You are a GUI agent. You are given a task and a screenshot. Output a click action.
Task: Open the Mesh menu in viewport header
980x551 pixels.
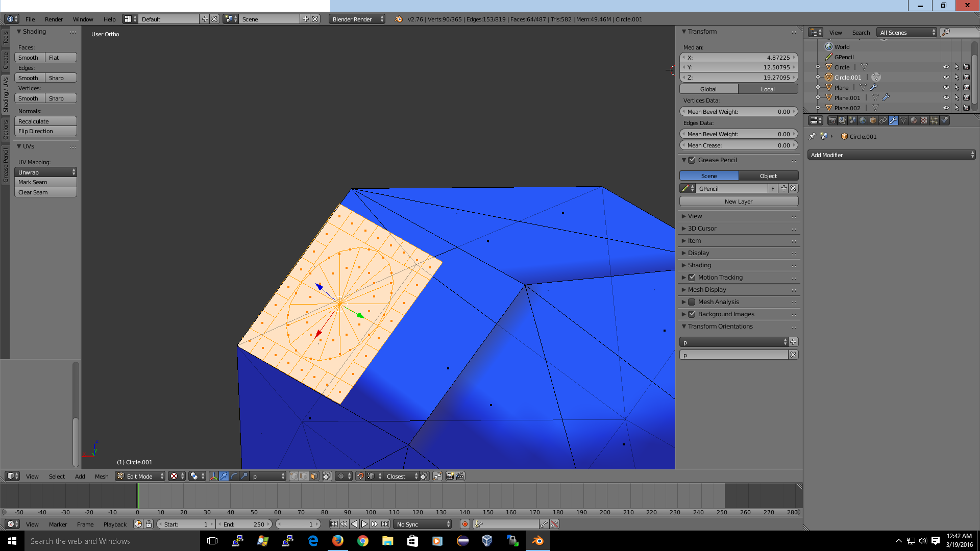pyautogui.click(x=102, y=477)
